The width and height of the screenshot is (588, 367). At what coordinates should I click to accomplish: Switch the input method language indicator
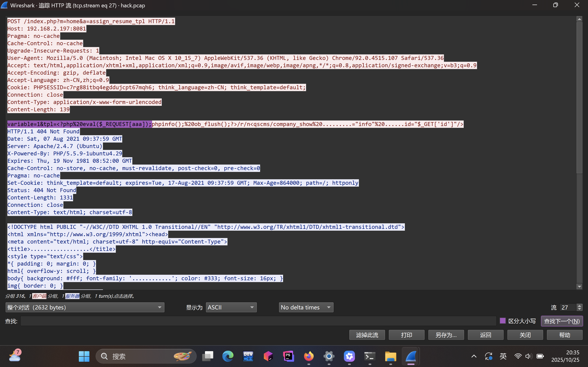point(503,356)
